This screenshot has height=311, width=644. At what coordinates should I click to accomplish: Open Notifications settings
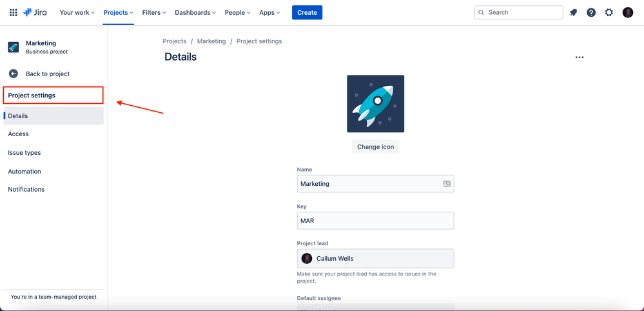(x=54, y=190)
